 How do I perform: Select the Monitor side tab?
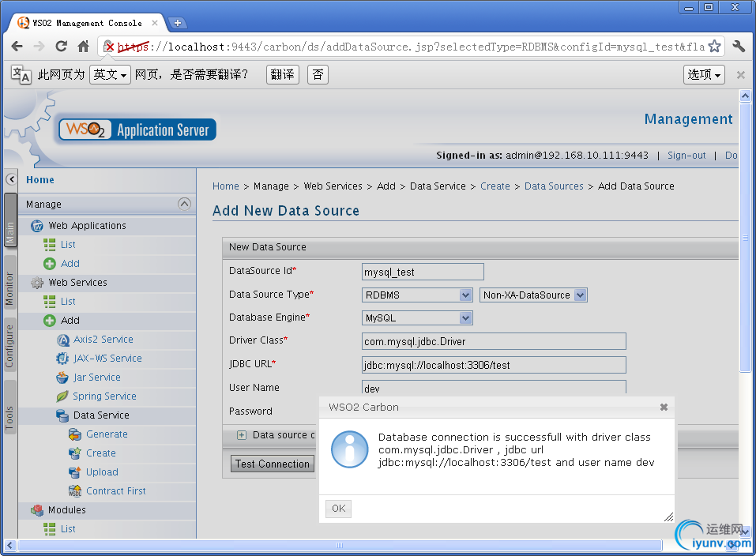10,284
